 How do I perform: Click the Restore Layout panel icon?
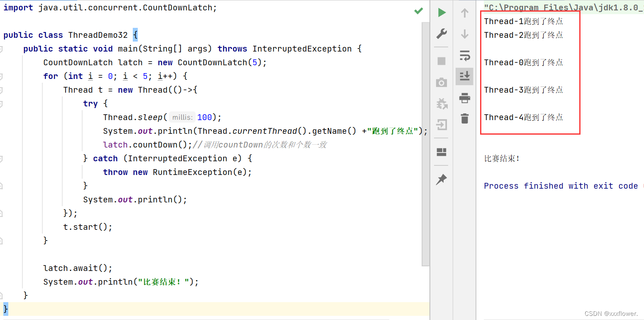[x=442, y=152]
